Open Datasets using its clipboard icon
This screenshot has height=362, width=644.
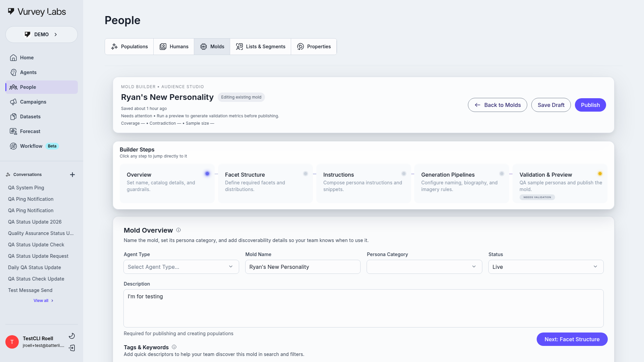click(x=13, y=117)
